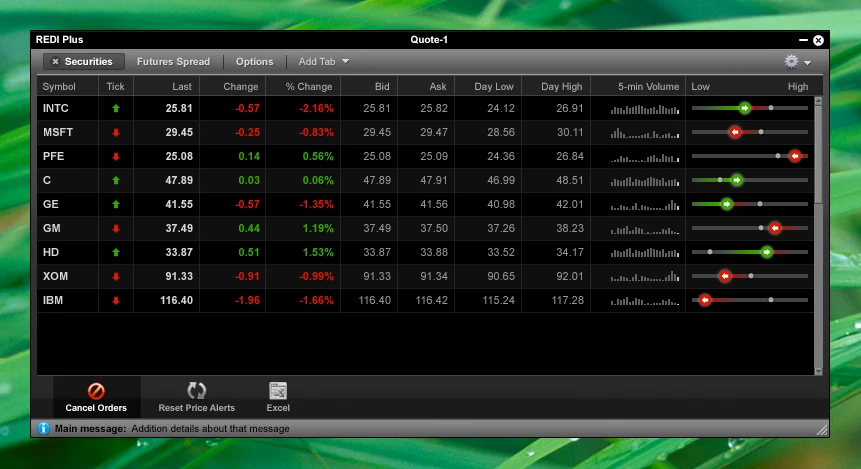Click the XOM 5-min volume chart
The width and height of the screenshot is (861, 469).
(x=645, y=277)
